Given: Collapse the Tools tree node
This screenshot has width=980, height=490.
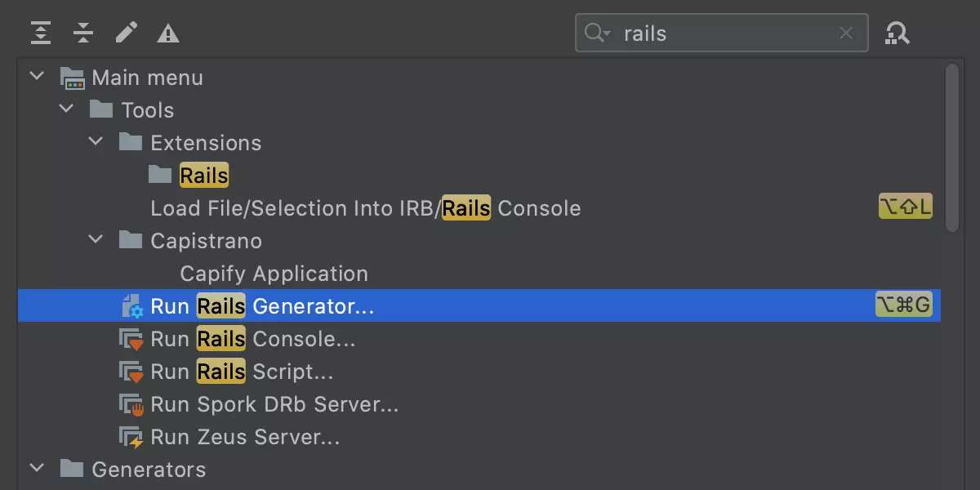Looking at the screenshot, I should click(x=67, y=109).
